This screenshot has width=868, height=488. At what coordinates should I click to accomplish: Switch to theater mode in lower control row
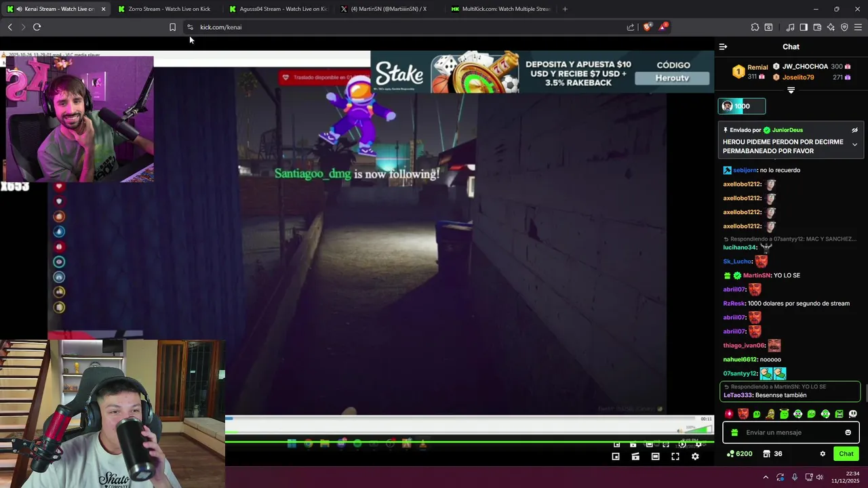655,457
